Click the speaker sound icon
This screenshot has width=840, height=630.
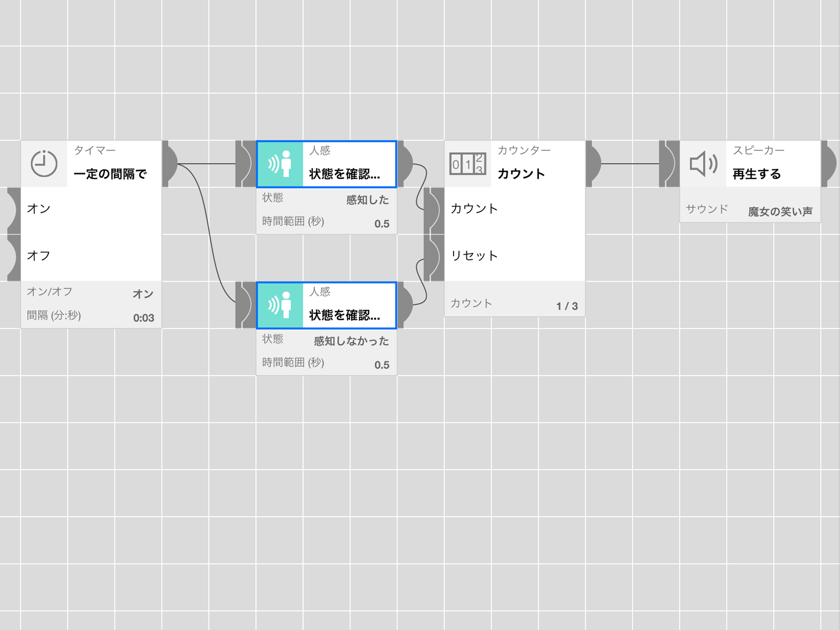click(703, 164)
